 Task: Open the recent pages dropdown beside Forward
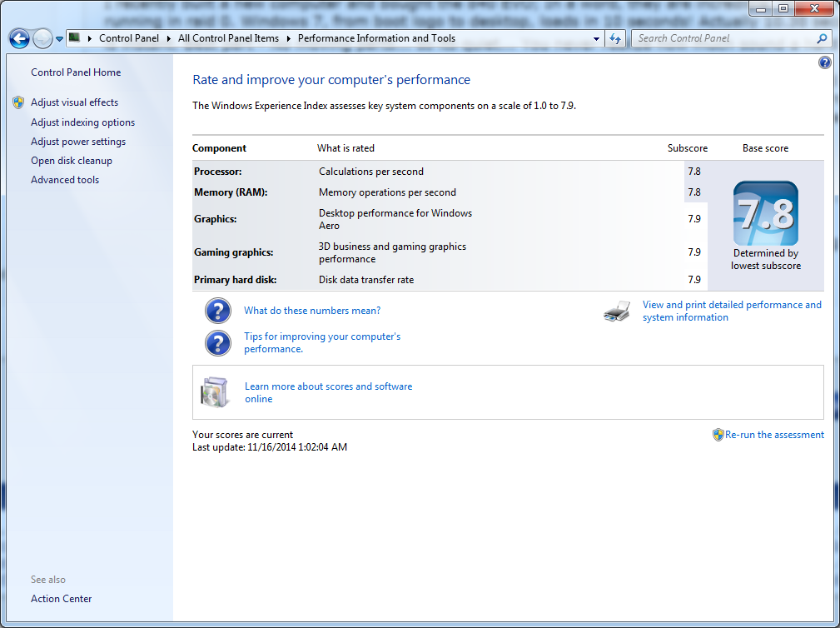[59, 39]
